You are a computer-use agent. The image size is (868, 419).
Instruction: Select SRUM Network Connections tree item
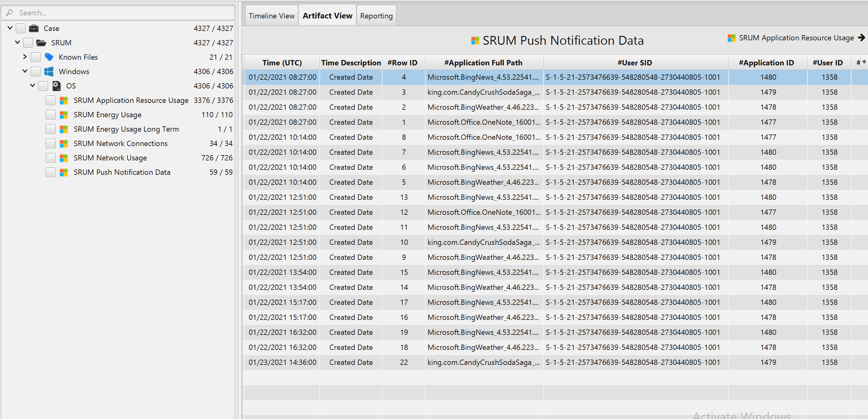(121, 144)
